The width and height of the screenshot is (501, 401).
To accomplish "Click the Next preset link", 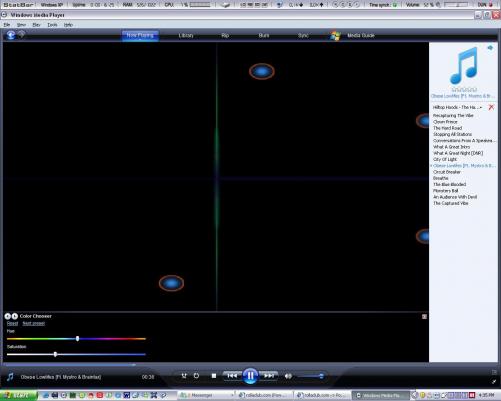I will coord(33,323).
